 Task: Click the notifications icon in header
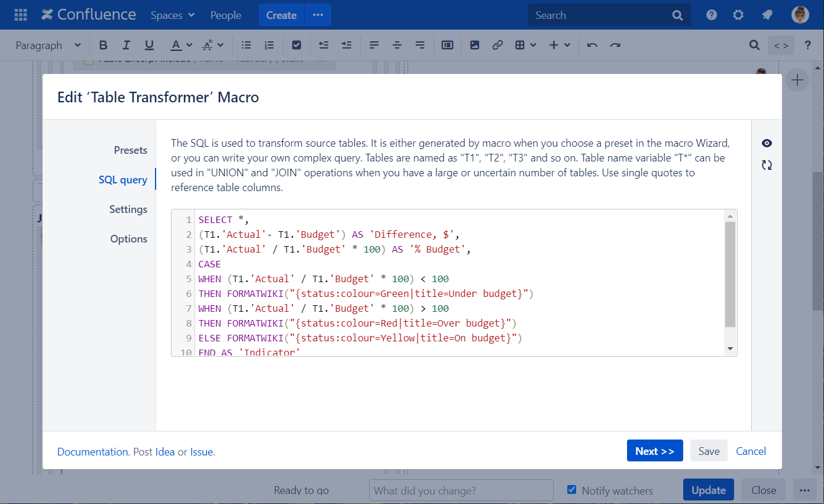click(767, 15)
